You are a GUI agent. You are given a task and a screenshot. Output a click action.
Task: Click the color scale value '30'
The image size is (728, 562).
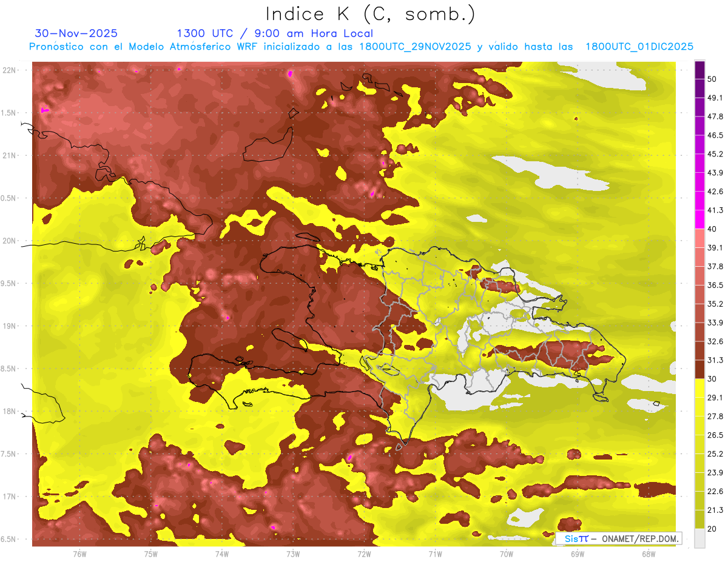pyautogui.click(x=713, y=379)
